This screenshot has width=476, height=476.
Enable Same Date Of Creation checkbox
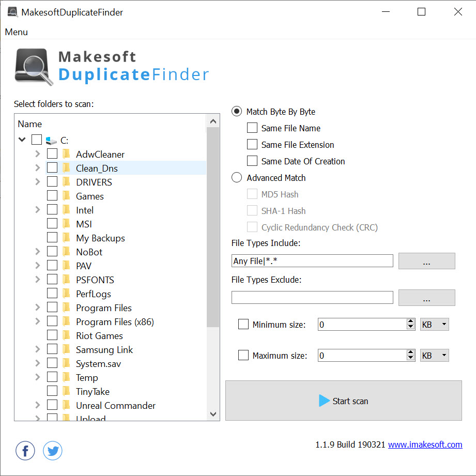[x=252, y=161]
